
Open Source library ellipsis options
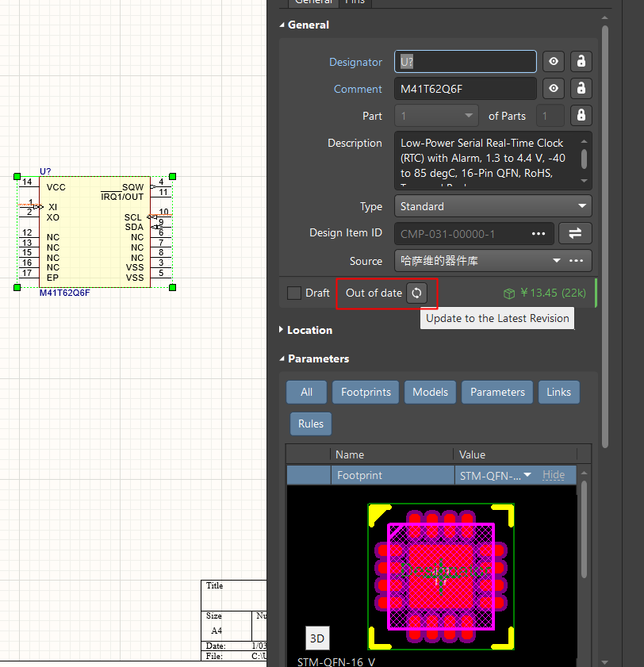click(576, 260)
